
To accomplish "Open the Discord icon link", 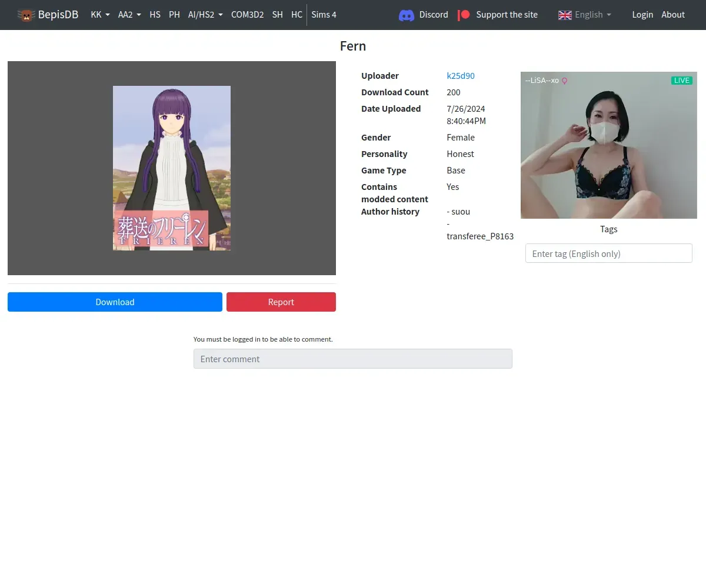I will coord(407,15).
